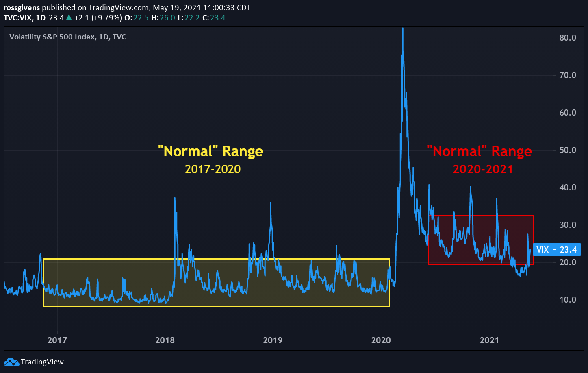
Task: Select the close value C:23.4
Action: tap(213, 17)
